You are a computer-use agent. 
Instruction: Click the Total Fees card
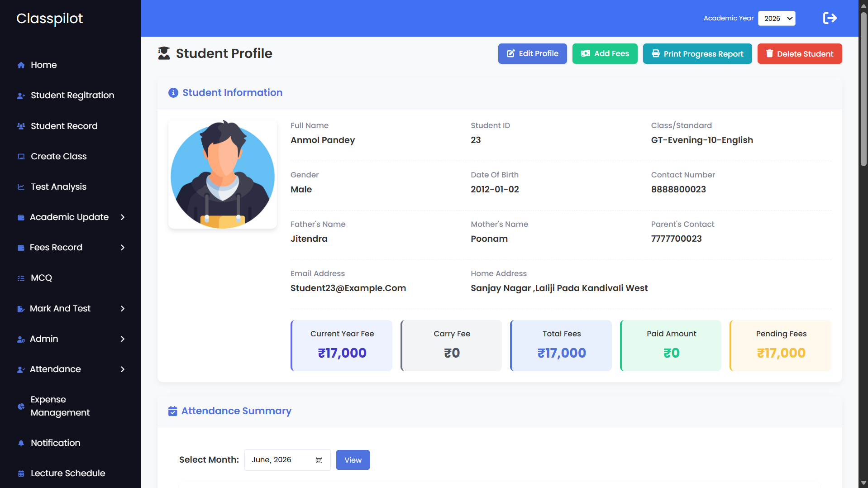(x=561, y=345)
